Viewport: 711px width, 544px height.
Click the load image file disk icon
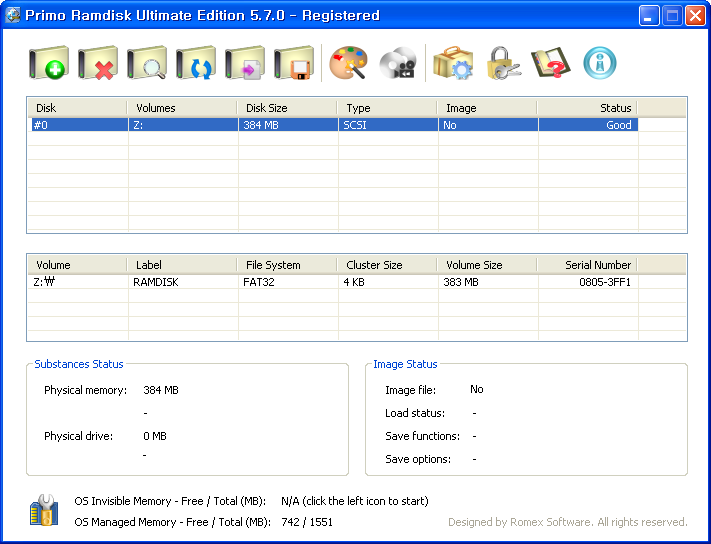245,63
